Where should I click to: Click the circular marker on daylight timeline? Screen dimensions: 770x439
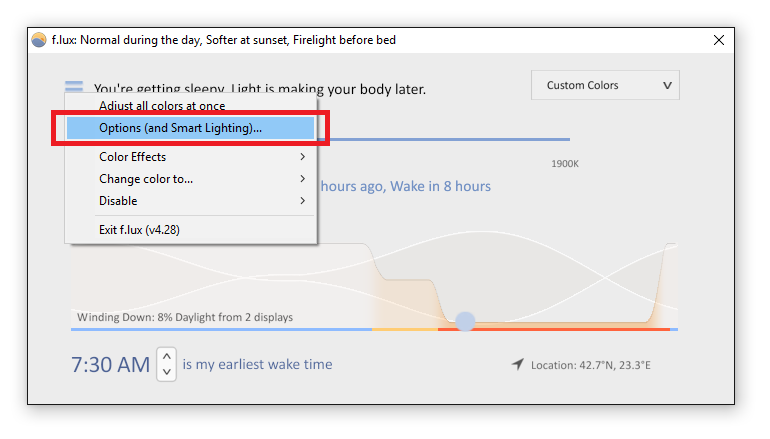click(465, 321)
